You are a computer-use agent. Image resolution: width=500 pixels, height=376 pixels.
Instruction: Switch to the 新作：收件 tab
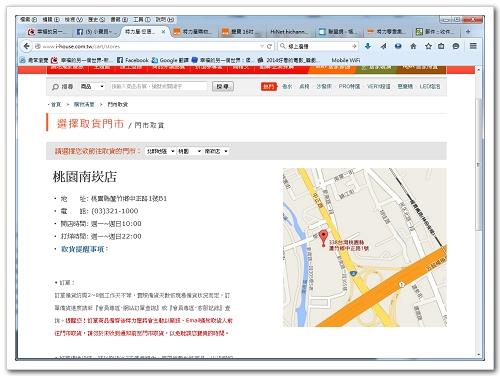click(x=435, y=32)
